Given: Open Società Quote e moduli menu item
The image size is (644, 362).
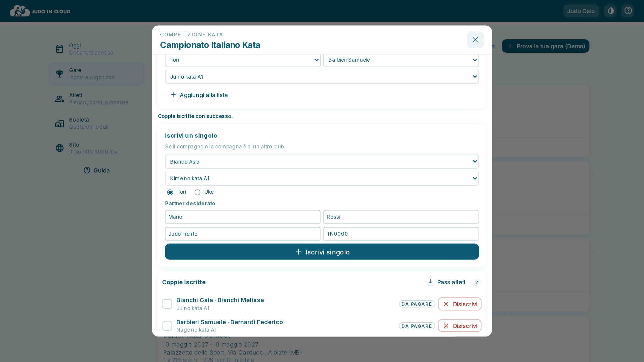Looking at the screenshot, I should point(97,123).
